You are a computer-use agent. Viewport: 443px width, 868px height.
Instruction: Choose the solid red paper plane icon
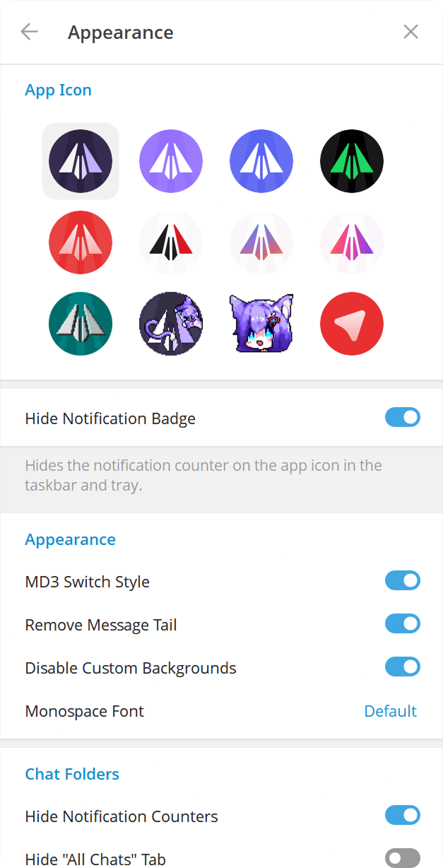point(81,242)
